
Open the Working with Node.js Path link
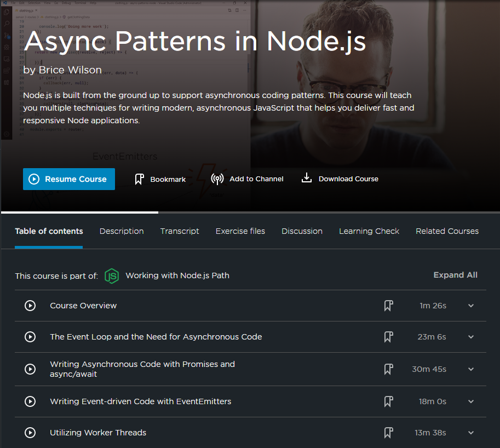pos(177,275)
